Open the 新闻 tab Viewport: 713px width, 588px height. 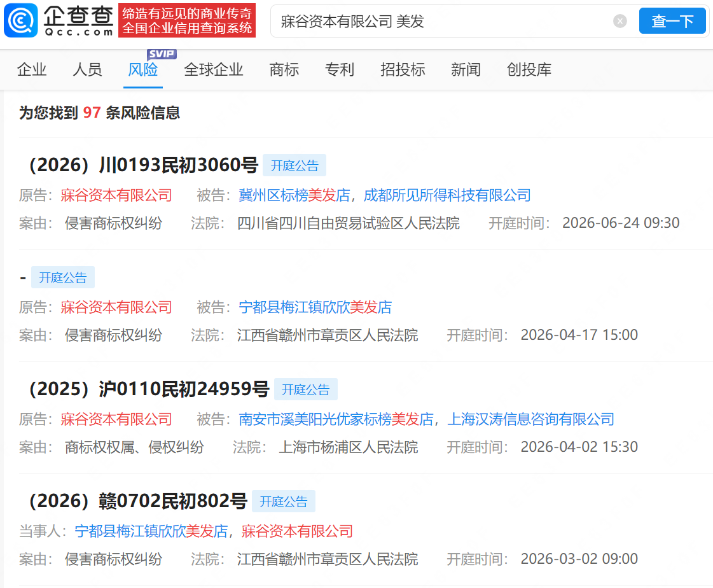(466, 69)
